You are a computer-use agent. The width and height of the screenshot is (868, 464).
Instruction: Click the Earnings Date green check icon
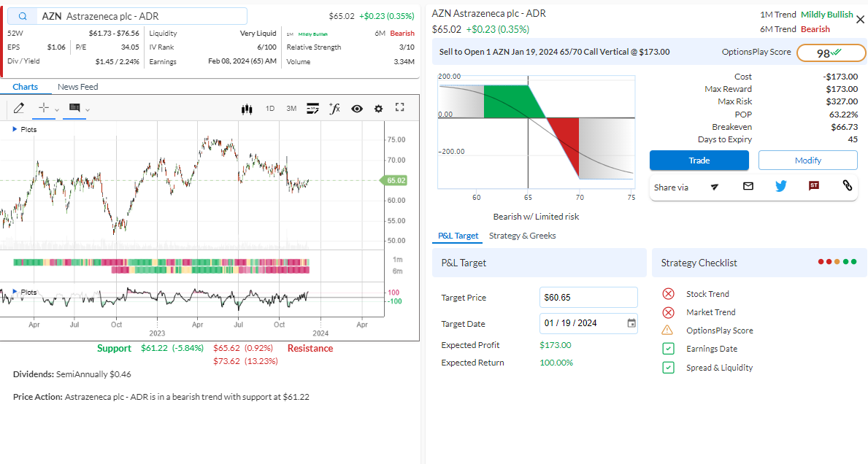coord(668,349)
